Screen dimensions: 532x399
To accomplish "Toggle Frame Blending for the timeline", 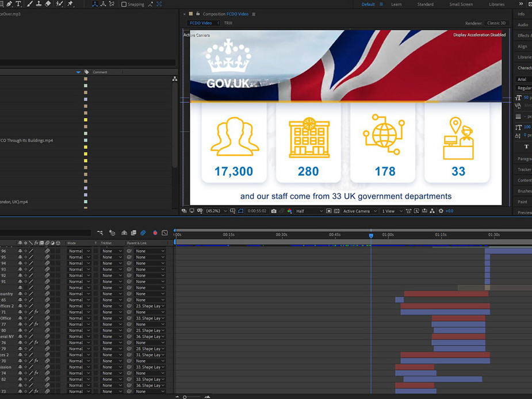I will point(133,233).
